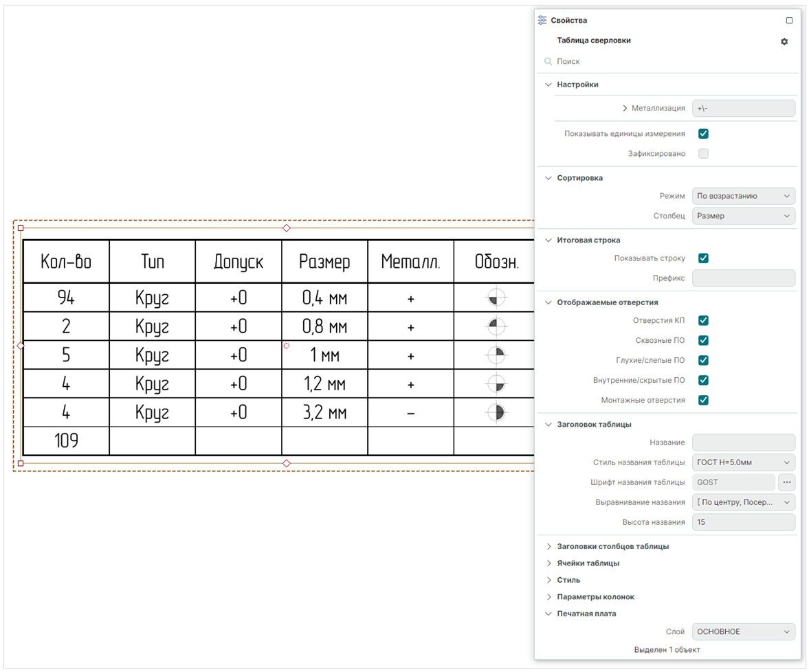809x672 pixels.
Task: Disable the Отверстия КП checkbox
Action: point(702,320)
